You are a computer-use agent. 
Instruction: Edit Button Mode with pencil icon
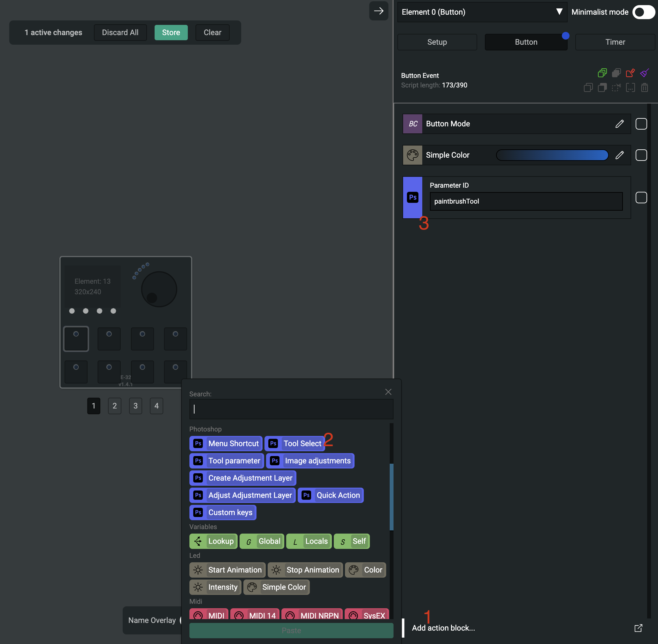pos(619,124)
